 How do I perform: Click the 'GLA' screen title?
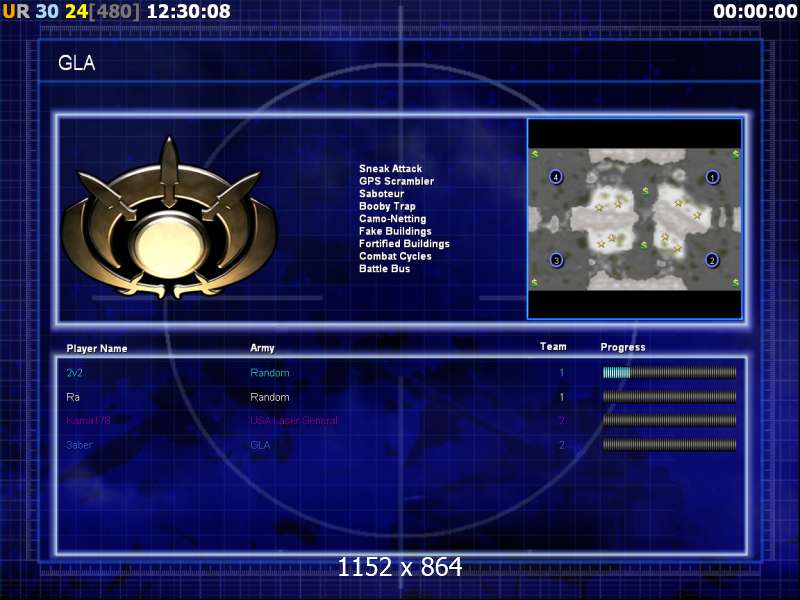coord(77,63)
